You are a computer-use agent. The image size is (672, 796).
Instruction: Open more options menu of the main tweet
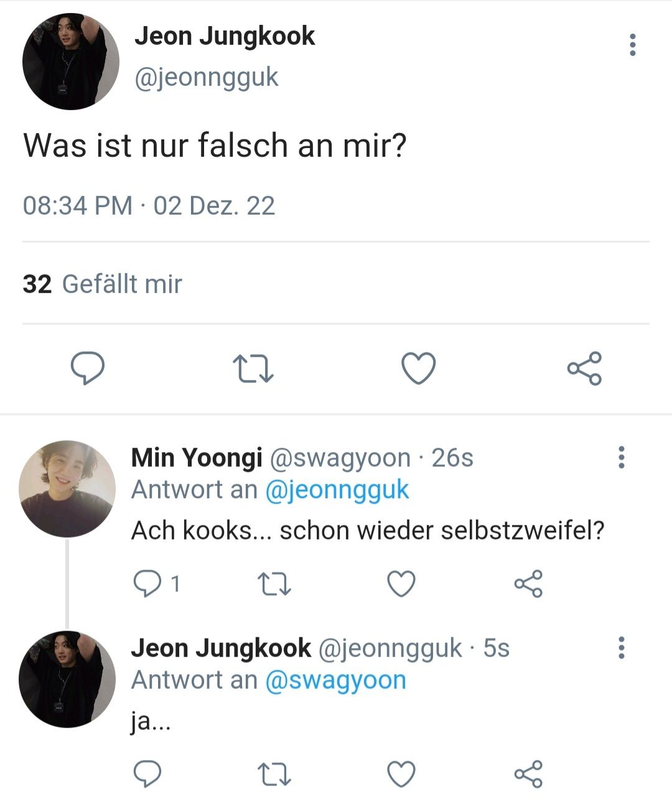click(x=633, y=45)
